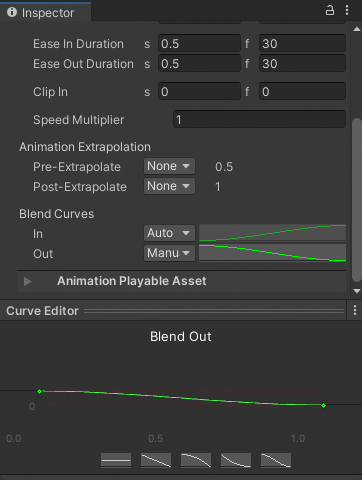
Task: Click the Blend In curve preview
Action: pyautogui.click(x=272, y=233)
